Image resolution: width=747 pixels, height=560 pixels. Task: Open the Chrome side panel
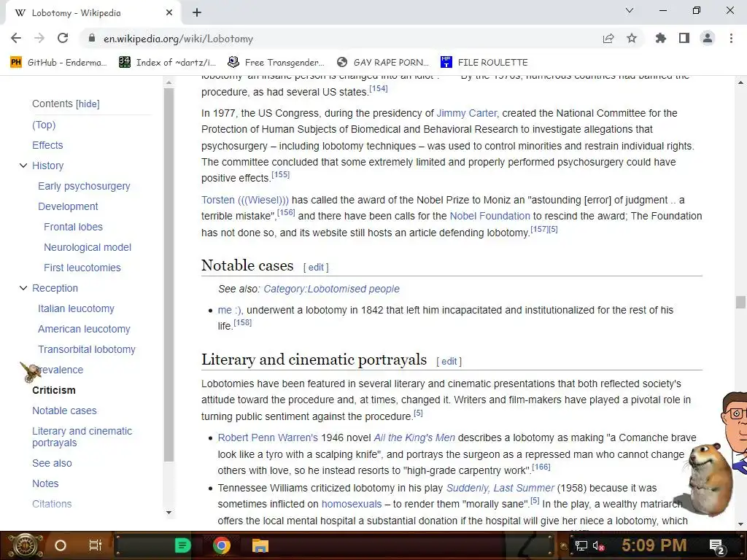[x=684, y=39]
